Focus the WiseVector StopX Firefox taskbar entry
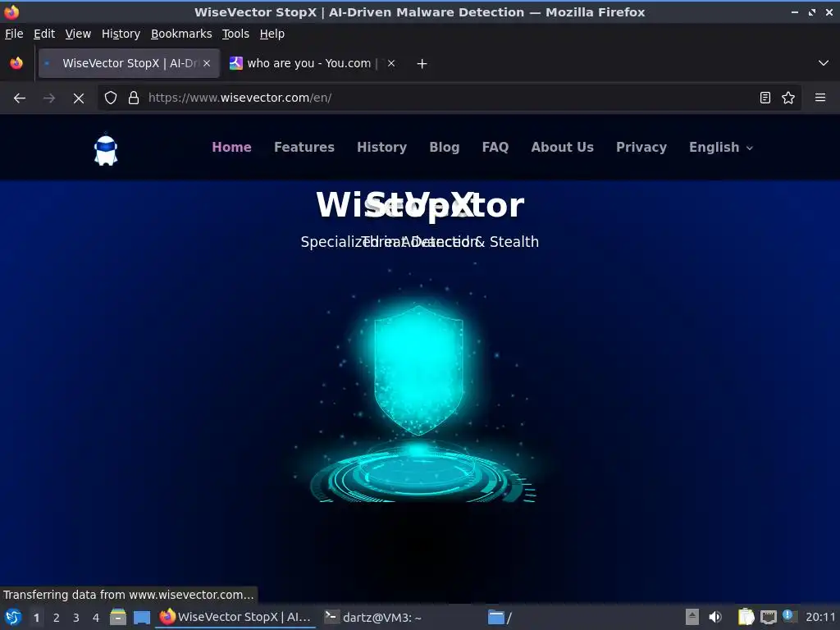The image size is (840, 630). coord(235,617)
